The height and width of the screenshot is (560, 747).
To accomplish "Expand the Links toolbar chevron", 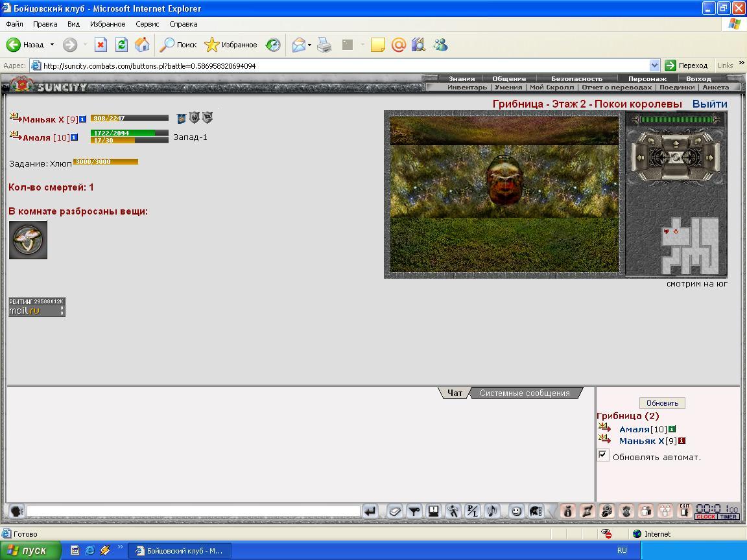I will 741,62.
